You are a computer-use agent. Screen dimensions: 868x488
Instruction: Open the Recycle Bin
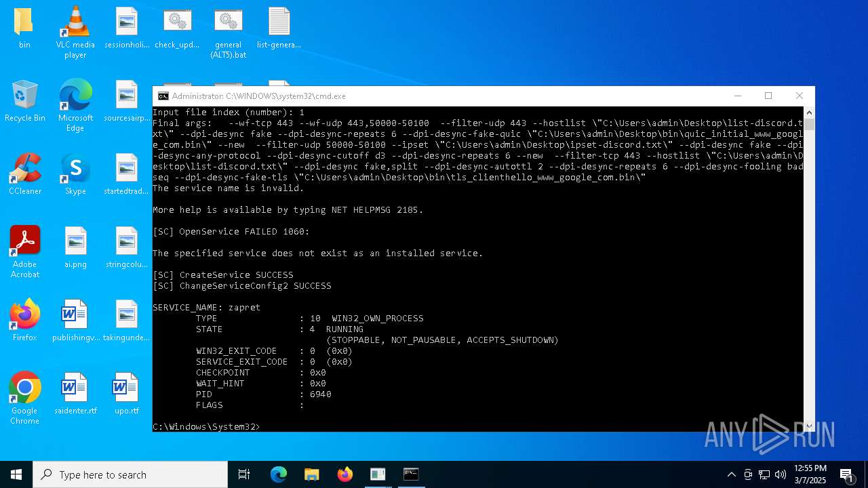(x=25, y=101)
